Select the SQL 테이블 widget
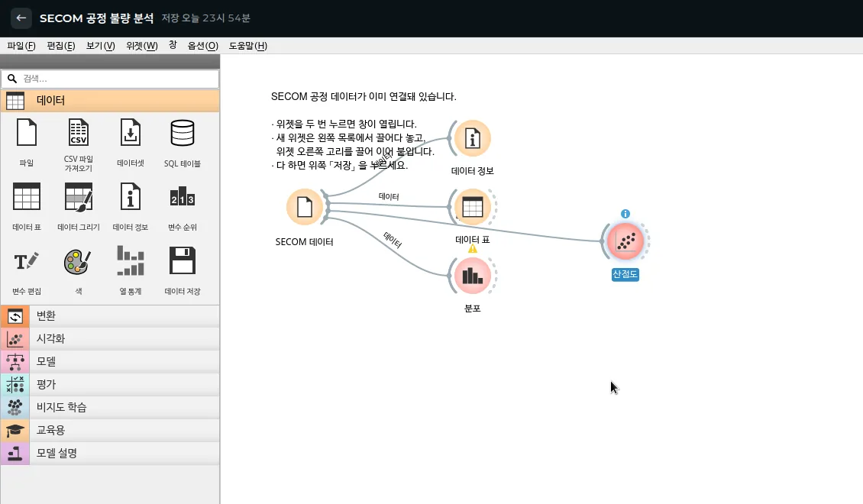The width and height of the screenshot is (863, 504). coord(183,143)
